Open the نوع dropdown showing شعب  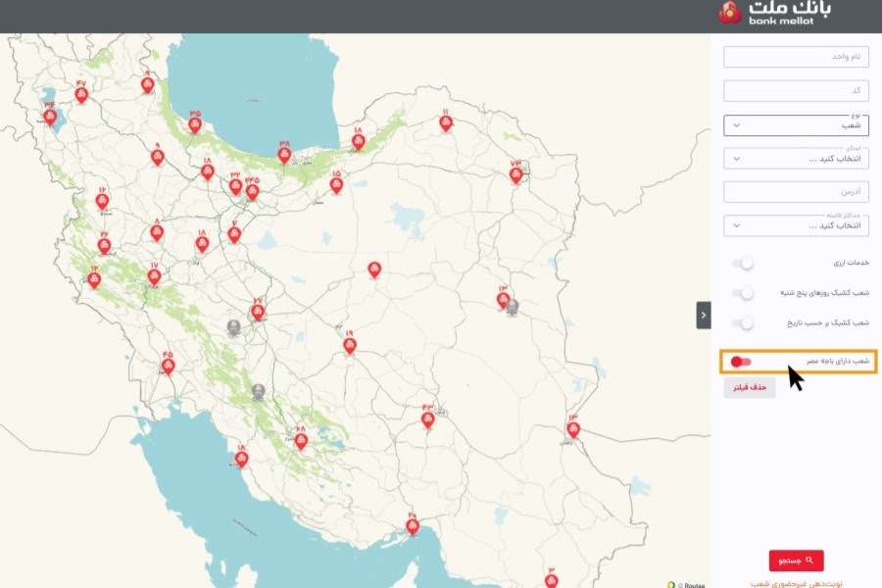(x=796, y=125)
